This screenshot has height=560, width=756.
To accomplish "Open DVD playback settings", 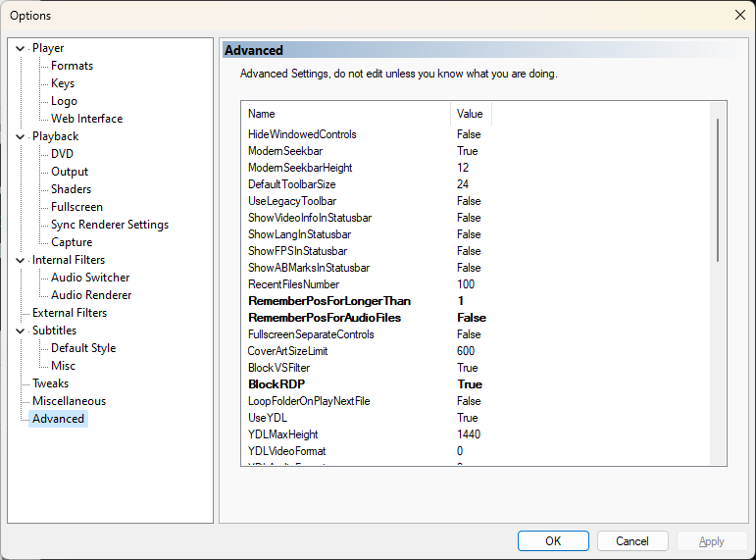I will pyautogui.click(x=62, y=154).
